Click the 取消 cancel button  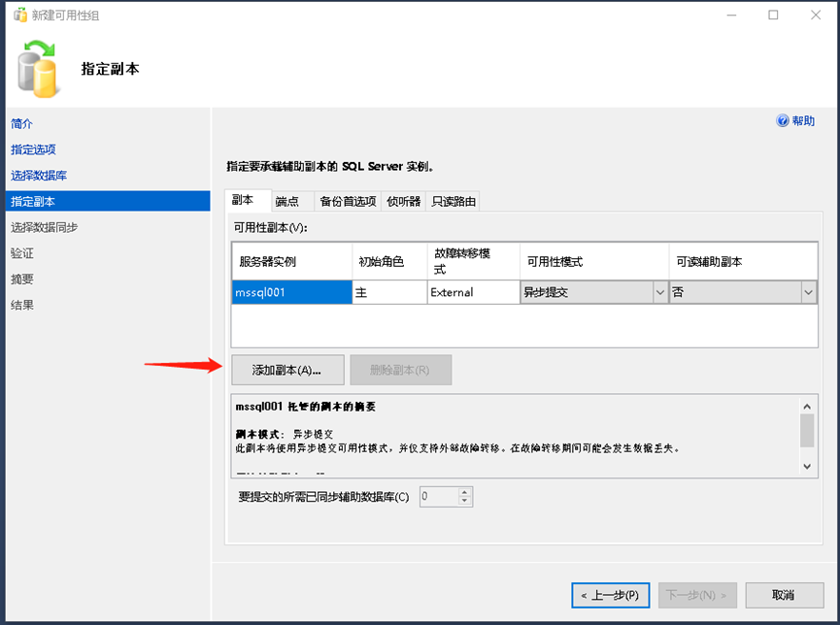click(785, 595)
